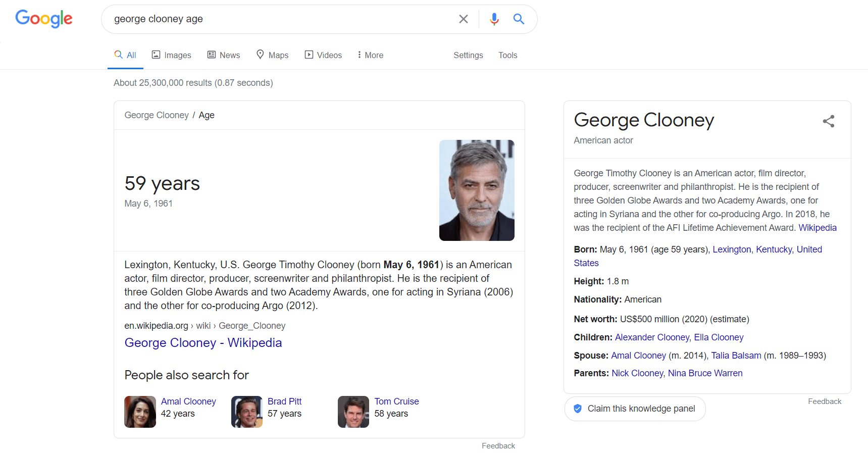Start voice search with the microphone icon
This screenshot has height=453, width=868.
tap(494, 19)
